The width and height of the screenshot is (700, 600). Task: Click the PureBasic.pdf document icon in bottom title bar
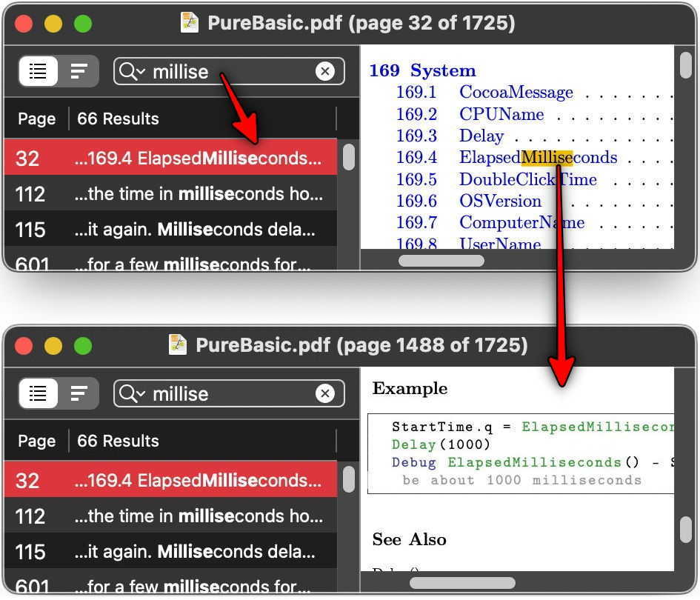[x=178, y=344]
